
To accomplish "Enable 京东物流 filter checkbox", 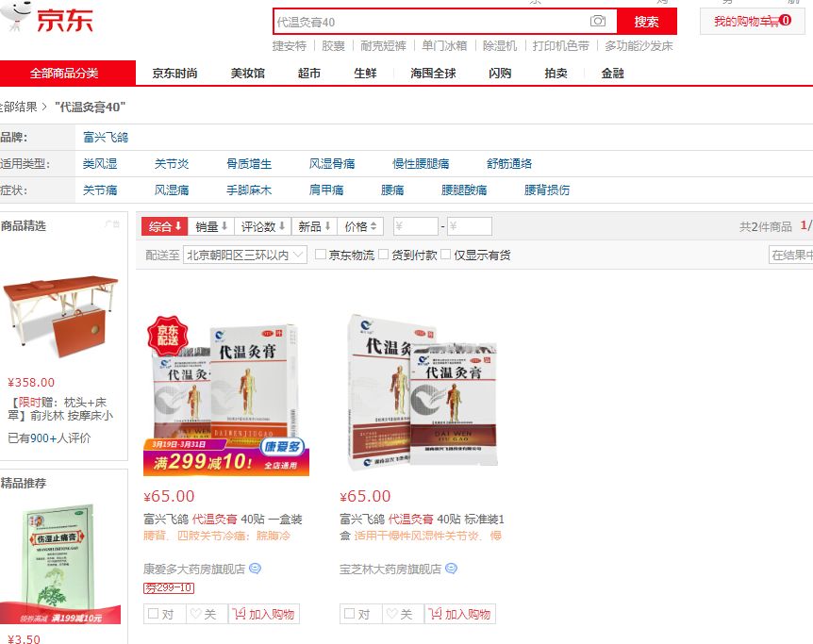I will (321, 254).
